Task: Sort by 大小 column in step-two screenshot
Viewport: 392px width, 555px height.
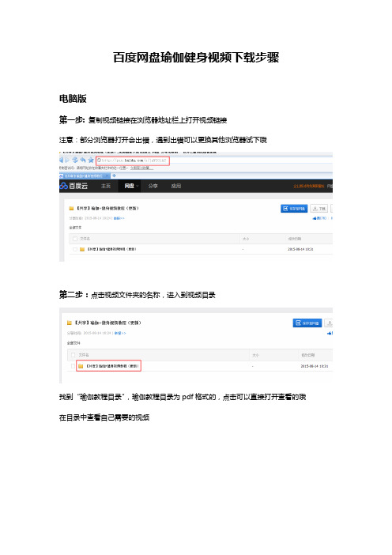Action: click(x=256, y=355)
